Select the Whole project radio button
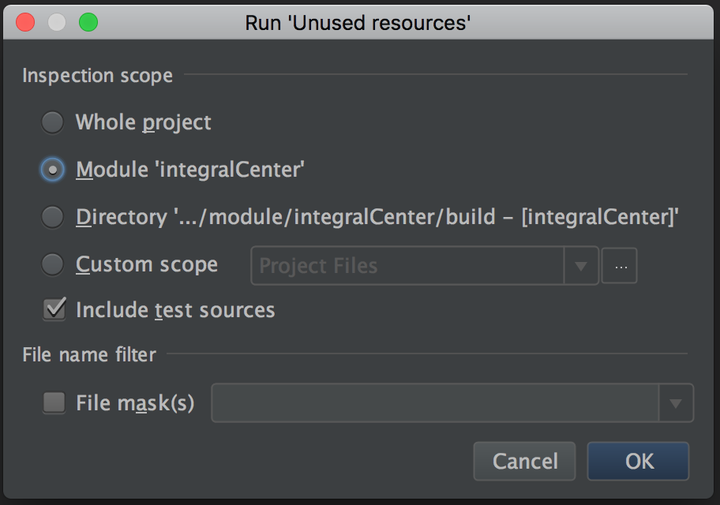Image resolution: width=720 pixels, height=505 pixels. click(x=53, y=123)
